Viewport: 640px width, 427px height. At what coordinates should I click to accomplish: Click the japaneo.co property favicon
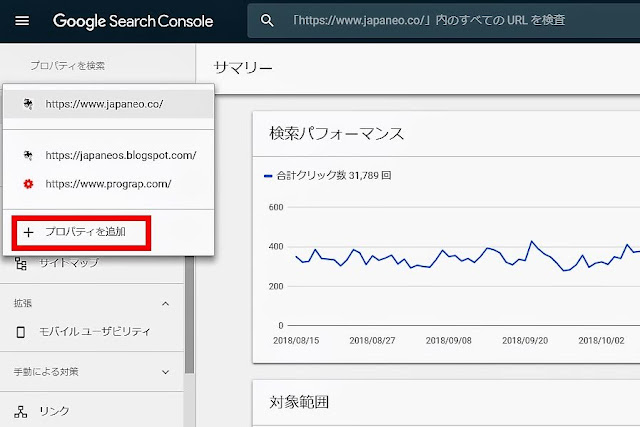click(28, 104)
